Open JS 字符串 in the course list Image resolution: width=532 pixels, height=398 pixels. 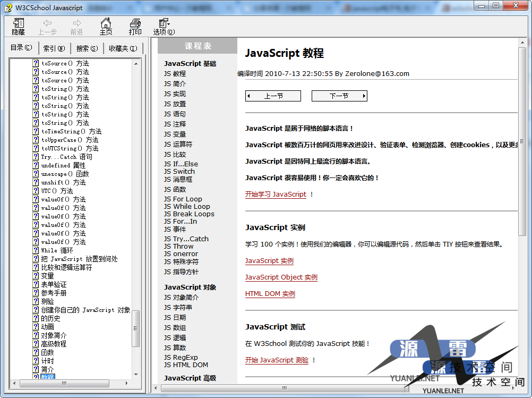(x=178, y=307)
